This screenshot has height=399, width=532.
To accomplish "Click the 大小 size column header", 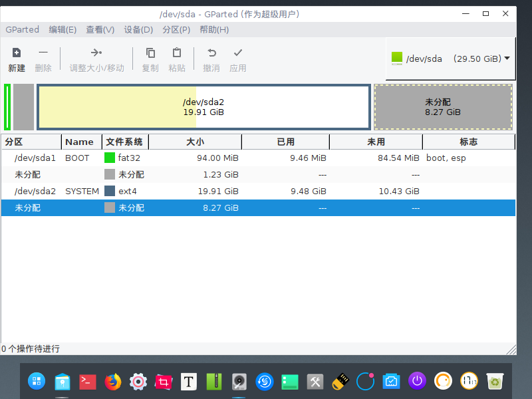I will click(195, 142).
